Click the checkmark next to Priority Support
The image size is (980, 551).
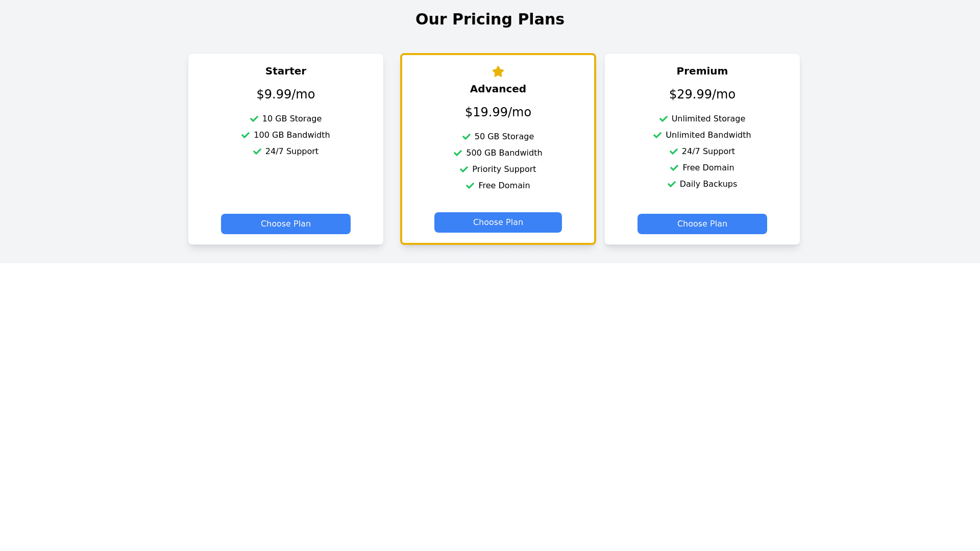click(464, 169)
